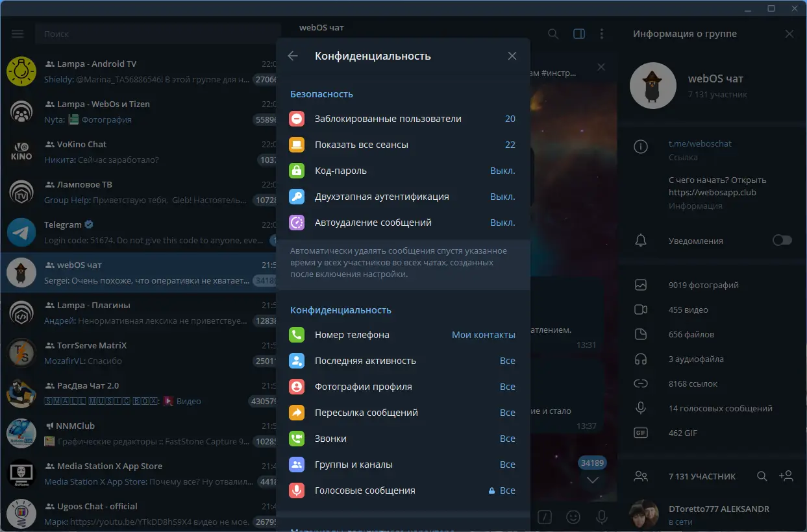Open Lampa - WebOs и Tizen chat
Screen dimensions: 807x532
tap(139, 112)
